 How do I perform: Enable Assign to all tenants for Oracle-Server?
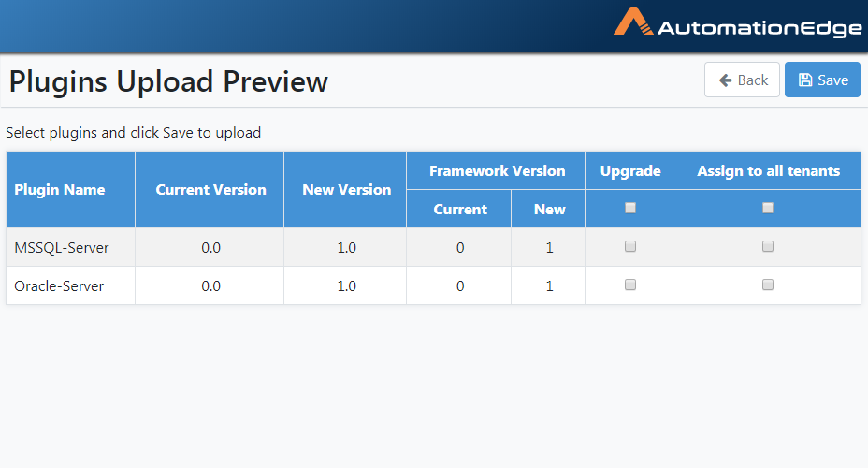pyautogui.click(x=767, y=285)
